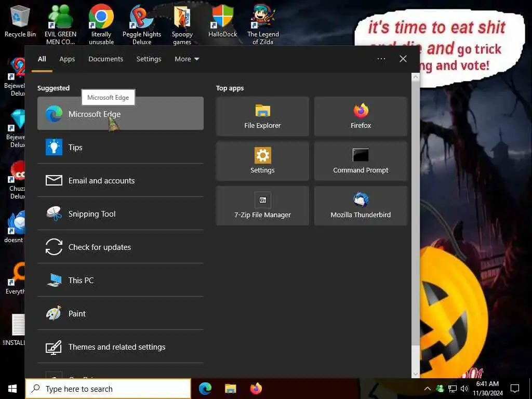The image size is (532, 399).
Task: Switch to the Settings search tab
Action: (149, 59)
